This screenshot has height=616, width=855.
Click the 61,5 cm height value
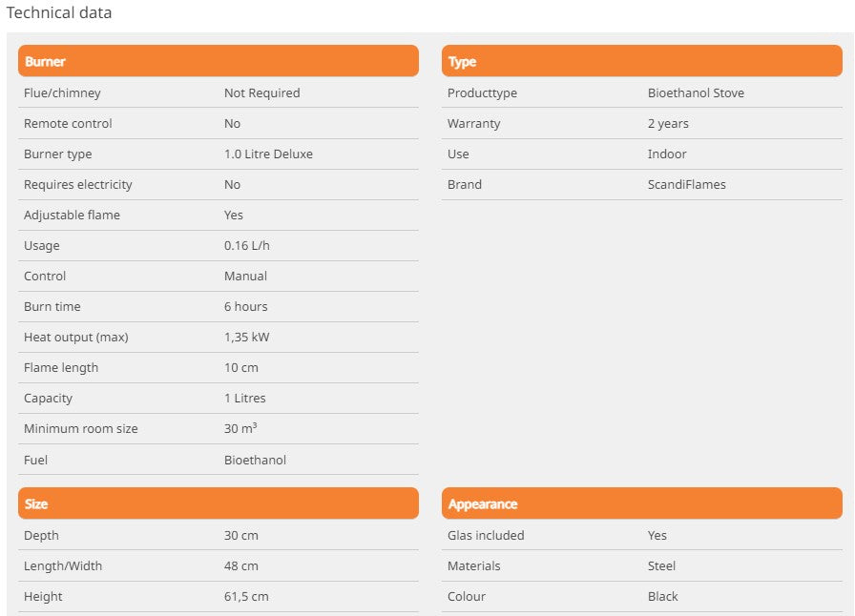pos(246,597)
